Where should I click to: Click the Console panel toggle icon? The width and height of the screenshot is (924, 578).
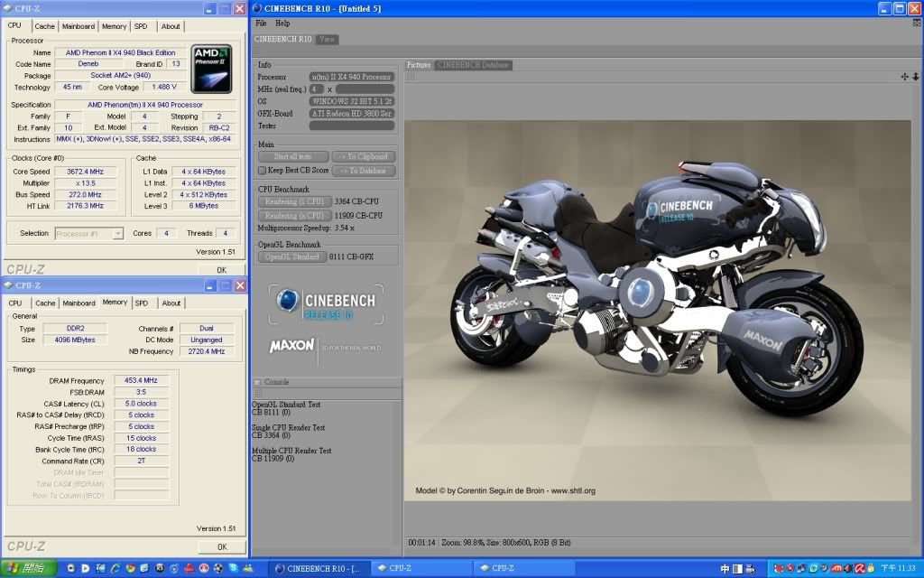(x=257, y=382)
